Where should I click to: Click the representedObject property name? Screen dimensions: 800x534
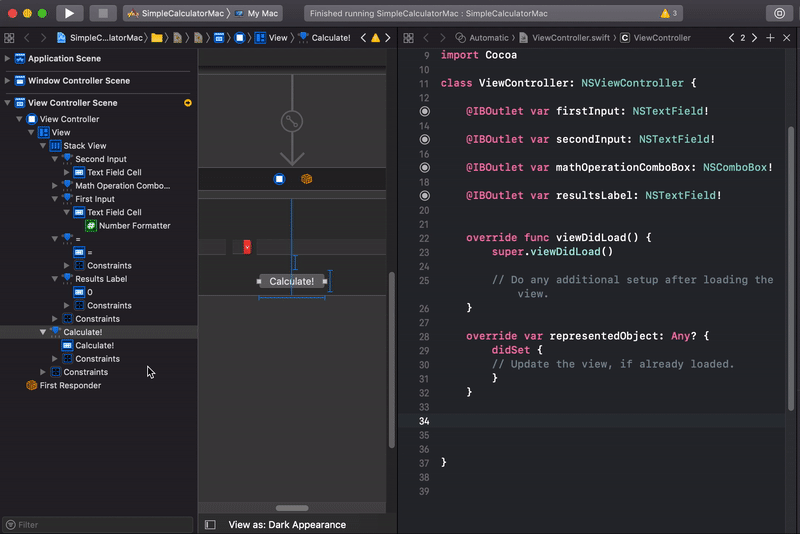click(x=604, y=336)
